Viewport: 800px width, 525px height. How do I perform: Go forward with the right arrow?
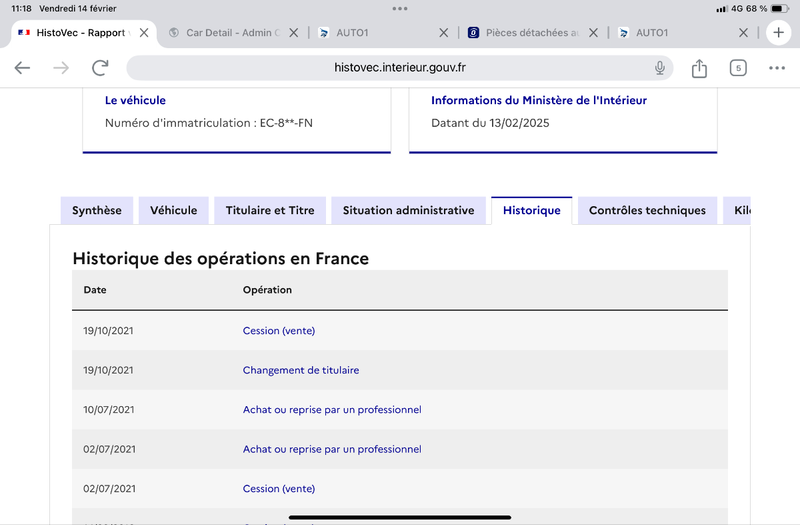click(x=61, y=68)
